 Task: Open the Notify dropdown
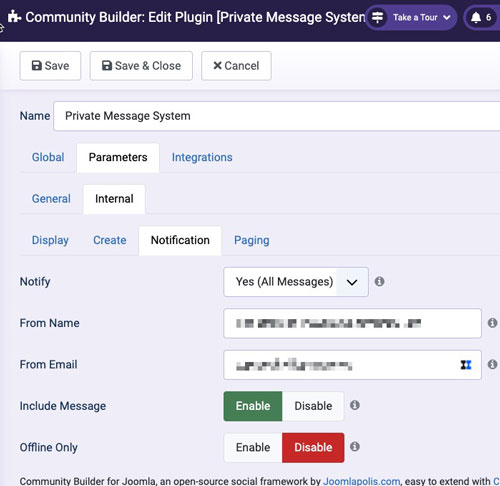click(x=296, y=282)
